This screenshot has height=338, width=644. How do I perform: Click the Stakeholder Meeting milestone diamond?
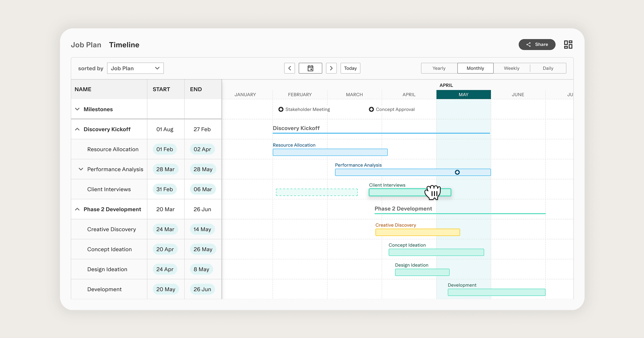pos(281,109)
